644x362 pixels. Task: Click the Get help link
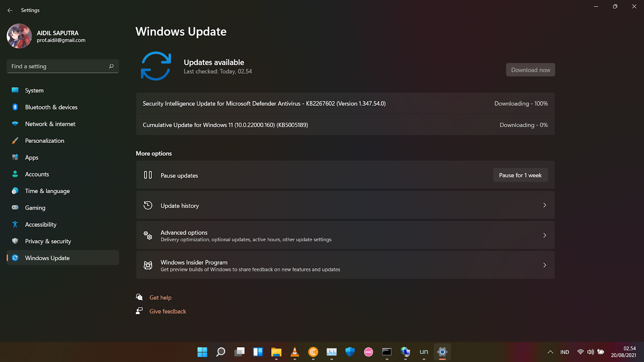161,298
